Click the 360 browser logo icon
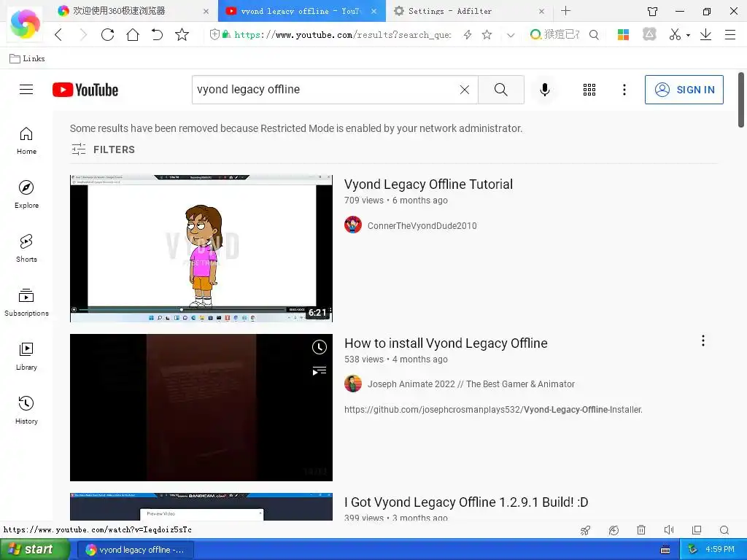This screenshot has width=747, height=560. tap(25, 24)
